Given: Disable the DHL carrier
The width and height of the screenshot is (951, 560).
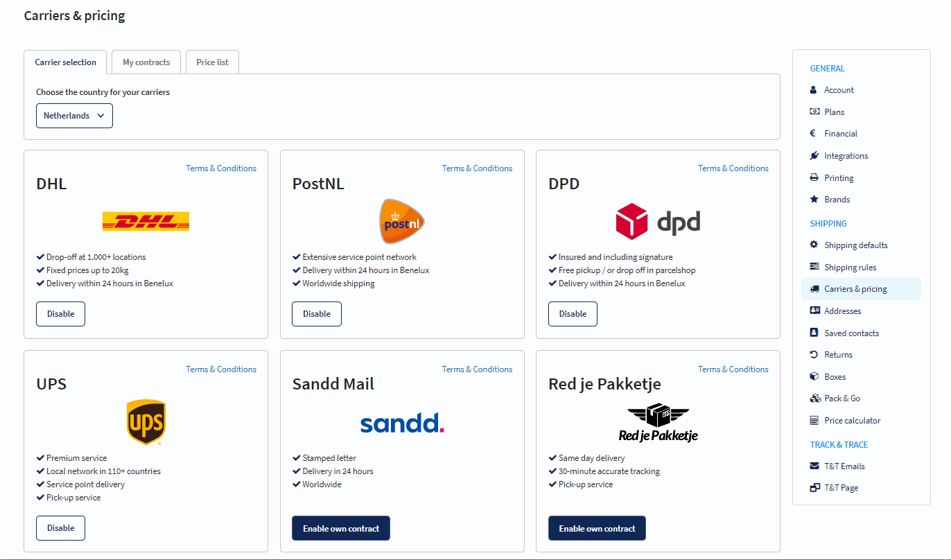Looking at the screenshot, I should [x=60, y=314].
